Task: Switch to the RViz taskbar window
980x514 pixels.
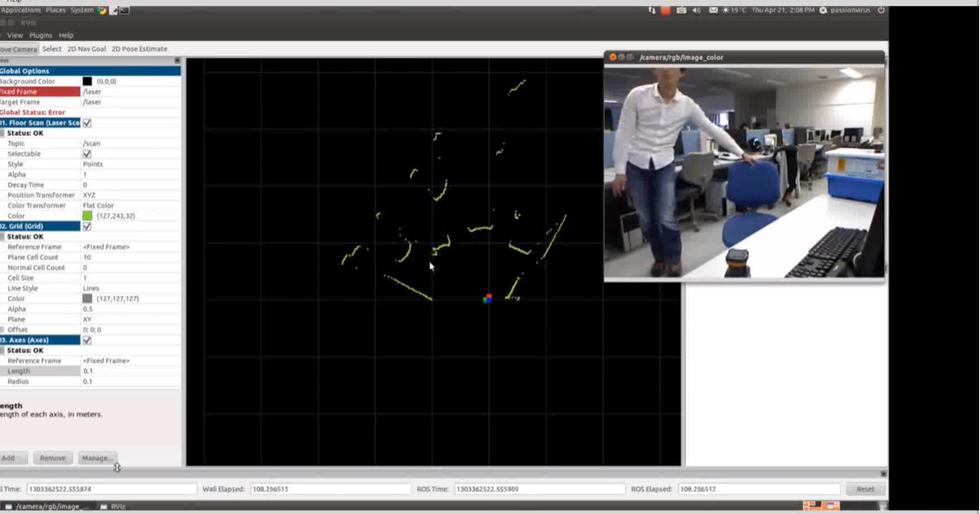Action: point(113,506)
